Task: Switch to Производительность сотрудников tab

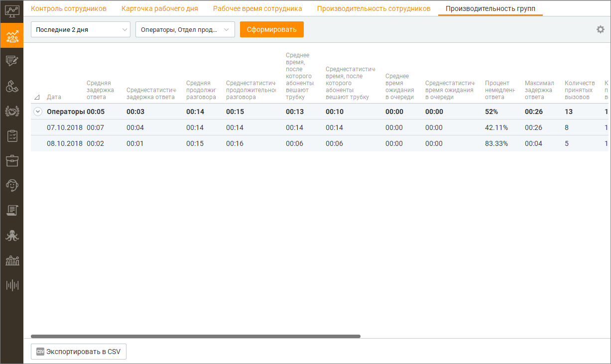Action: point(374,8)
